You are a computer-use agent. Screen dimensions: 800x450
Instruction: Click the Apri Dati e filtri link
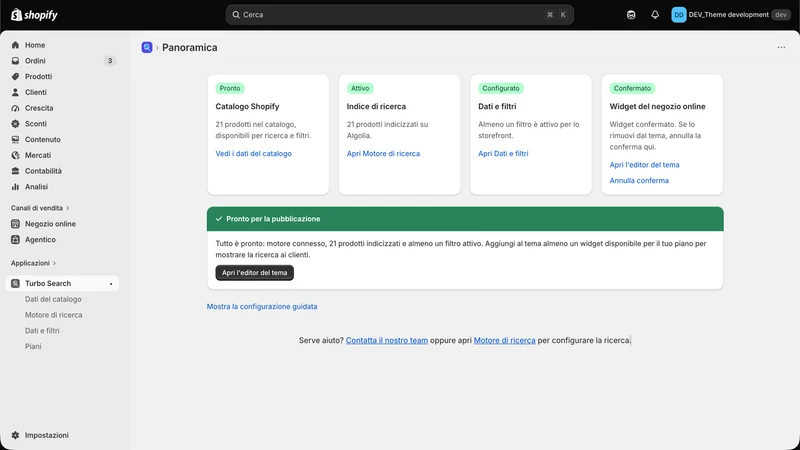[x=503, y=154]
